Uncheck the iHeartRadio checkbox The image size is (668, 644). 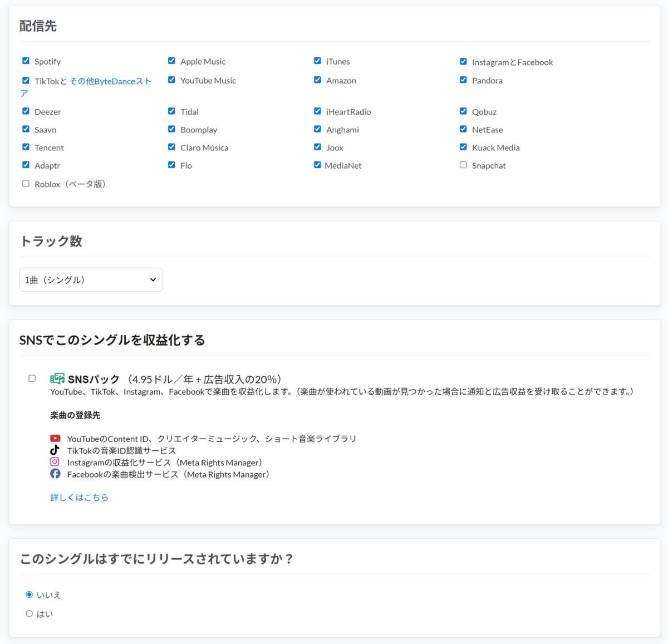(317, 111)
